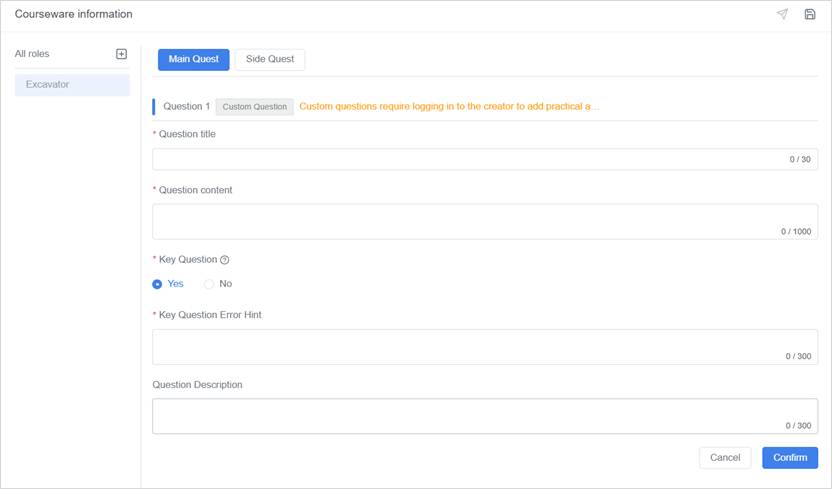Click the save floppy disk icon
The width and height of the screenshot is (832, 489).
(810, 14)
